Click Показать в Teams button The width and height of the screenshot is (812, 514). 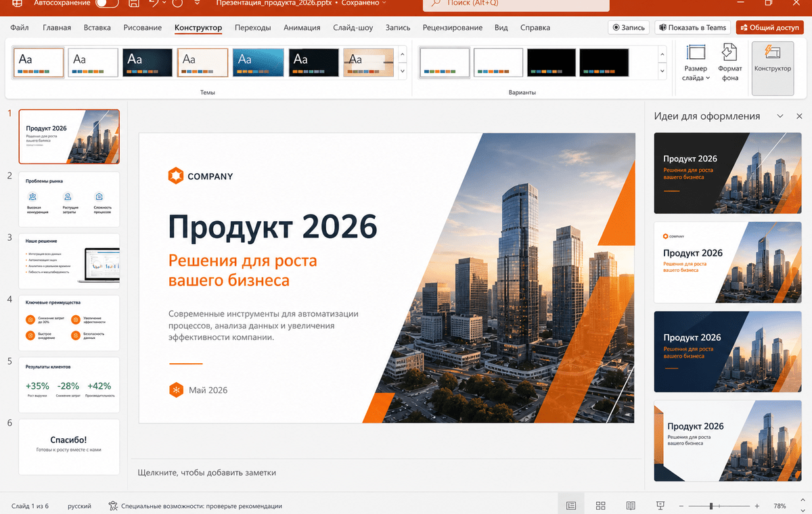pos(692,28)
